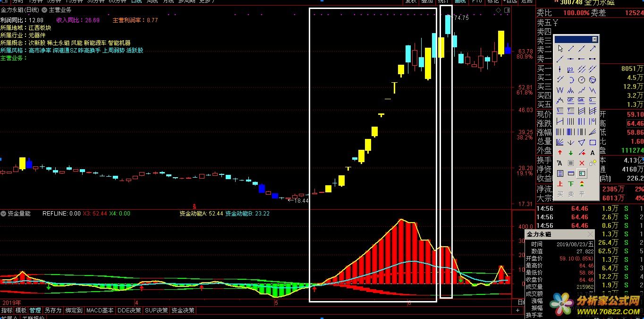Click the 收入同比 value 26.69
This screenshot has width=644, height=319.
click(92, 20)
